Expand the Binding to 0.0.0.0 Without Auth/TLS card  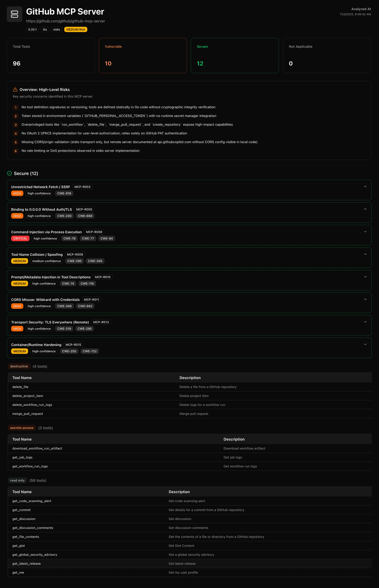(365, 209)
